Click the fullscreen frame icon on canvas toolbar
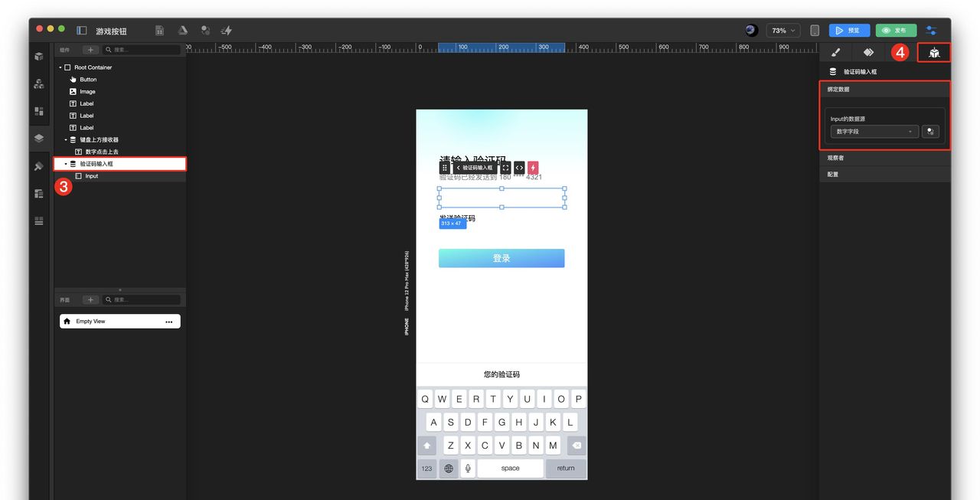Viewport: 980px width, 500px height. [505, 168]
